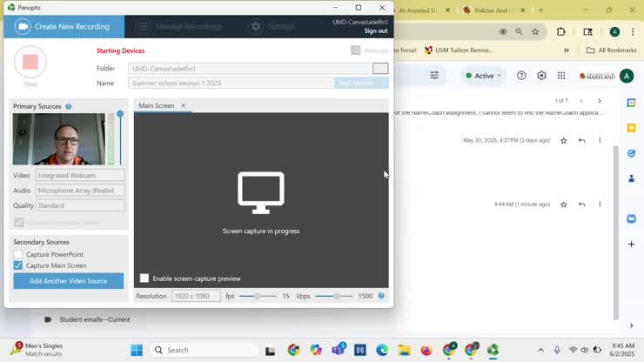
Task: Adjust the fps slider handle
Action: click(x=257, y=296)
